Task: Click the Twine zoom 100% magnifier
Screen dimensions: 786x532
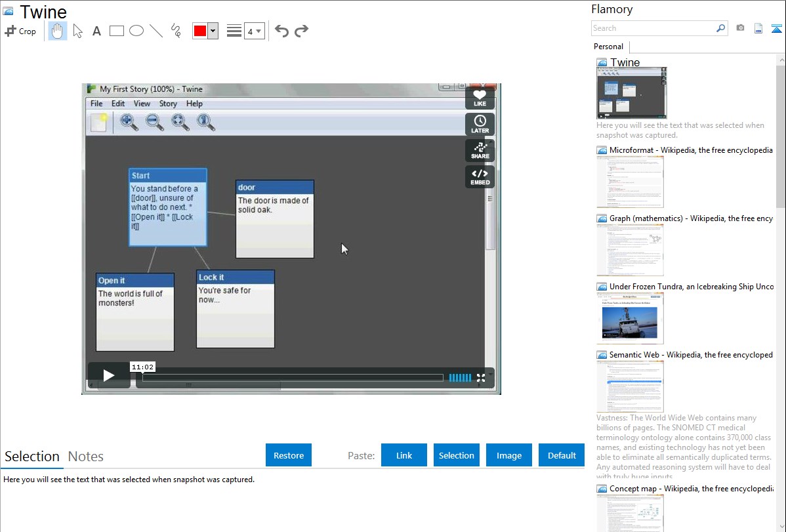Action: point(205,123)
